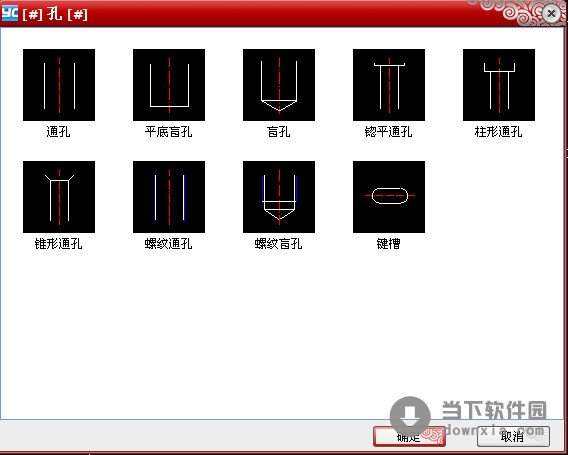The image size is (568, 455).
Task: Click the YC application logo in title bar
Action: [9, 13]
